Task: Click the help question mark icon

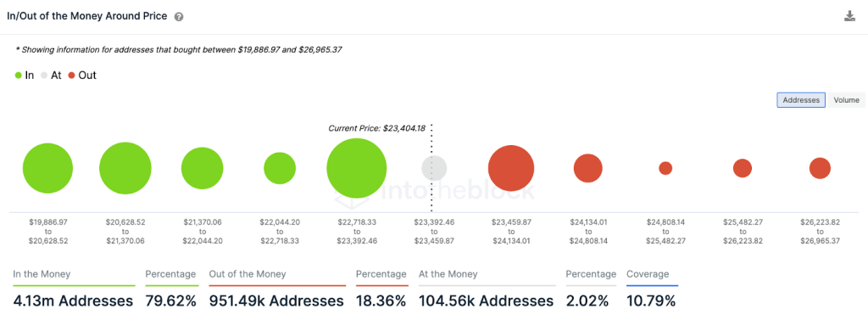Action: (178, 17)
